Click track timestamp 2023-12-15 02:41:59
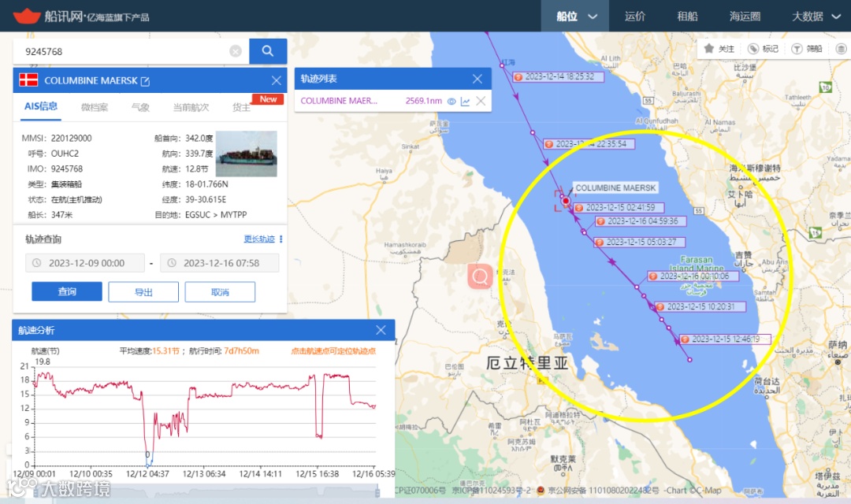 pos(620,207)
